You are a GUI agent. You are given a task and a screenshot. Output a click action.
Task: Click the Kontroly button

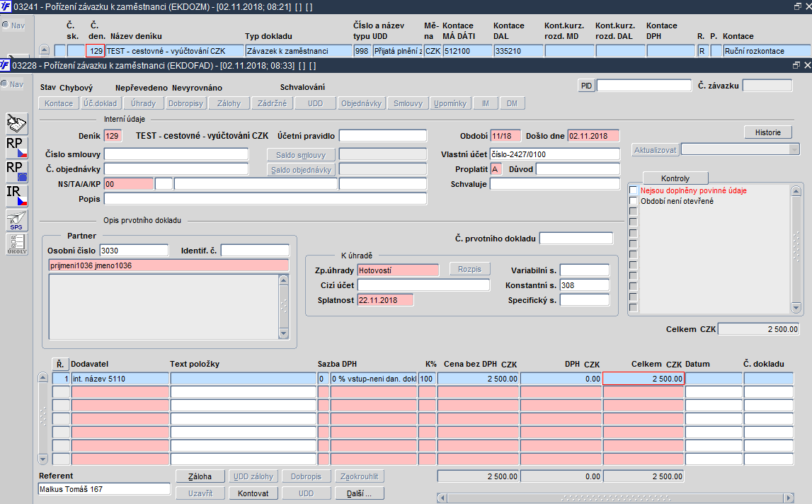(x=675, y=178)
